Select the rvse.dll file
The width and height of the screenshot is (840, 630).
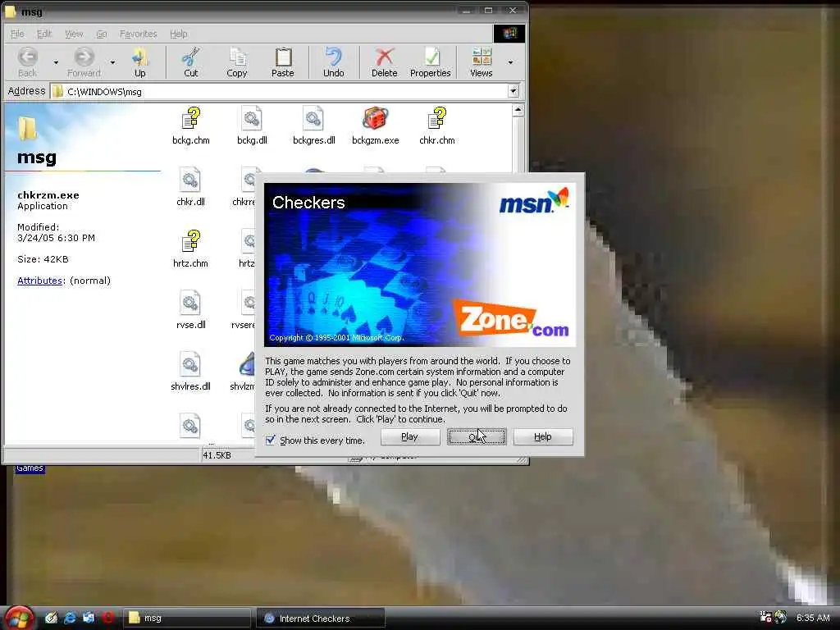click(190, 311)
